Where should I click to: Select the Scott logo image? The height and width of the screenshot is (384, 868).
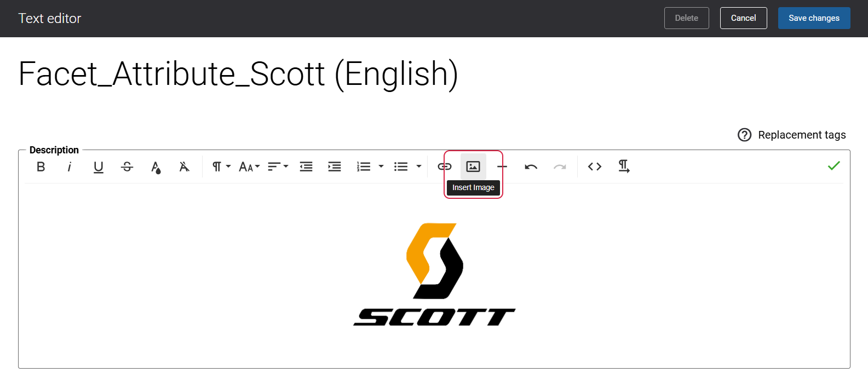(x=434, y=274)
